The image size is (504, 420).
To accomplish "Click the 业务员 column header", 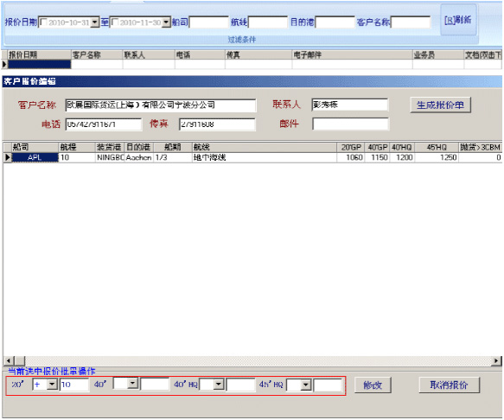I will [438, 55].
